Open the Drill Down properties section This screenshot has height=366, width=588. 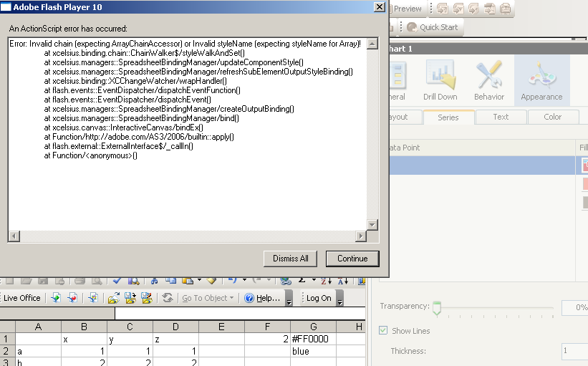pos(440,81)
